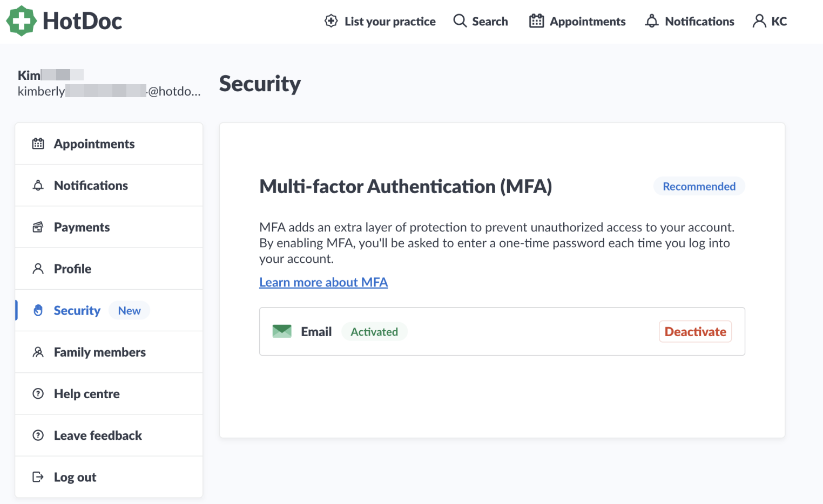Click the New badge beside Security
This screenshot has width=823, height=504.
pyautogui.click(x=130, y=310)
